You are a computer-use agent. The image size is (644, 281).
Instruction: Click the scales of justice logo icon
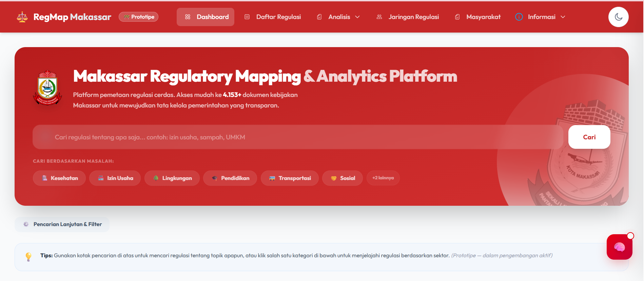22,17
